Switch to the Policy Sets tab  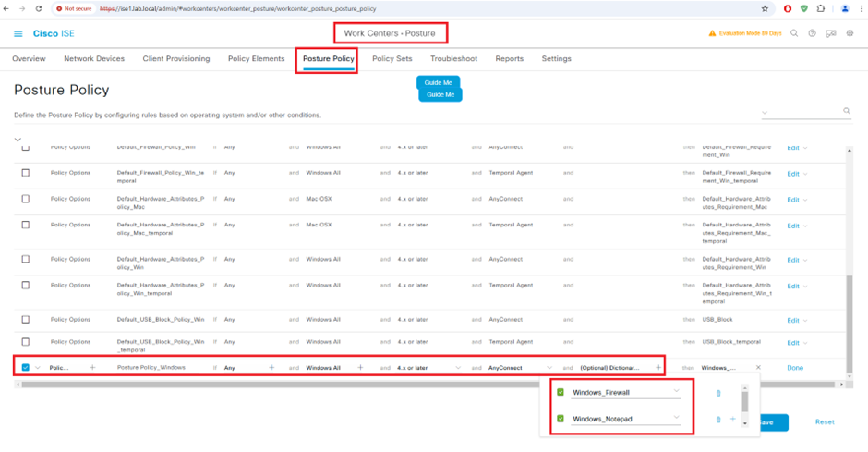click(392, 59)
